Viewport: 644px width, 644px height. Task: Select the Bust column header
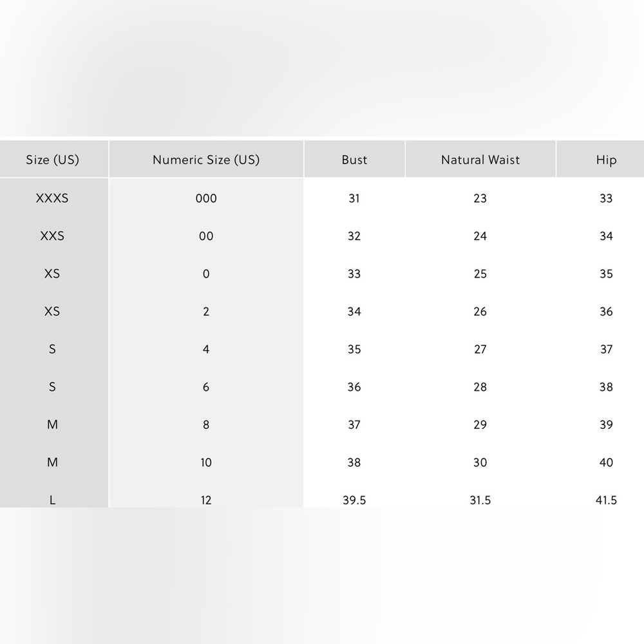(354, 159)
